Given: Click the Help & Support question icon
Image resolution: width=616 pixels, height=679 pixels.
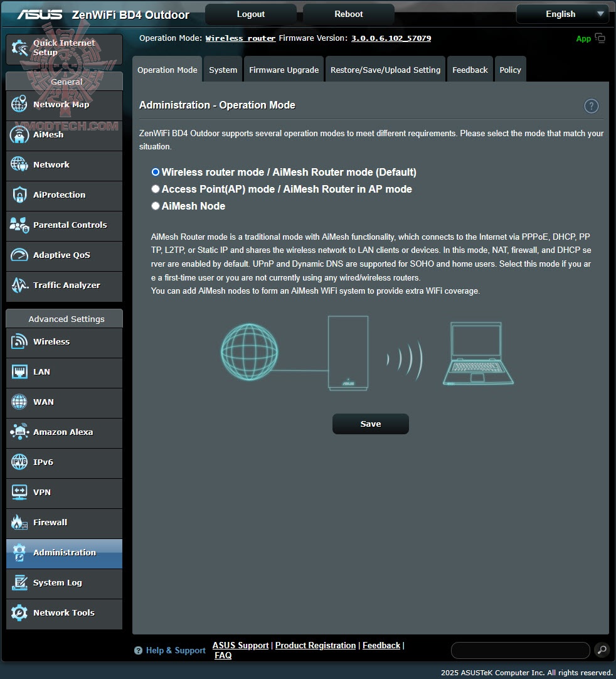Looking at the screenshot, I should point(138,650).
